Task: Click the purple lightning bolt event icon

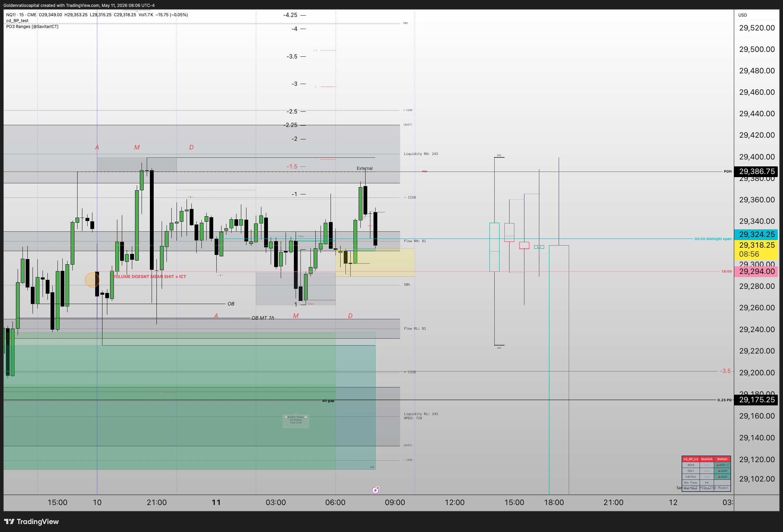Action: click(x=375, y=490)
